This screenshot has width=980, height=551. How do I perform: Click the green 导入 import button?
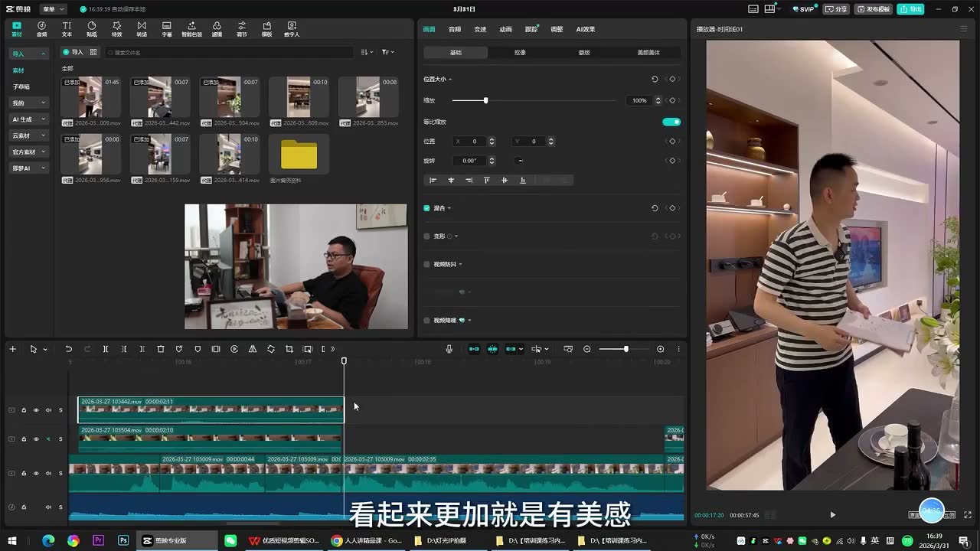pos(73,52)
